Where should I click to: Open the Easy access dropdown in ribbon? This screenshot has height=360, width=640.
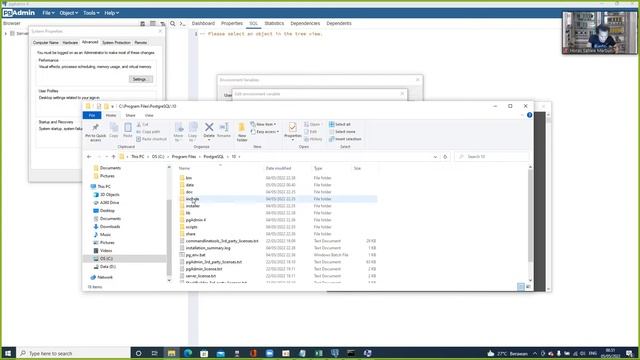[x=265, y=132]
